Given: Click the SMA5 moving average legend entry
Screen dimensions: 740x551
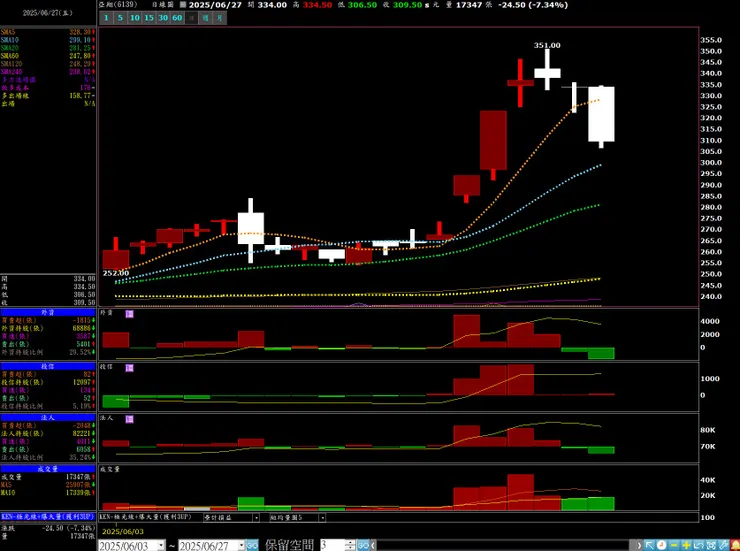Looking at the screenshot, I should 48,32.
